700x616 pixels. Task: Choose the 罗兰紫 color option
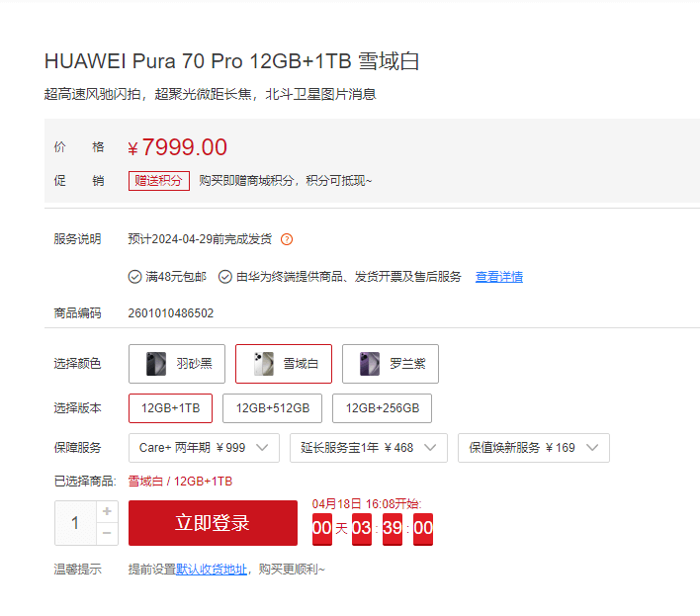pyautogui.click(x=391, y=364)
